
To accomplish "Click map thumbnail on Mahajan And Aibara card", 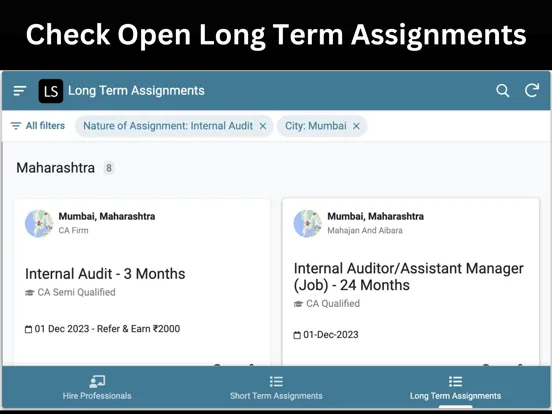I will tap(308, 224).
